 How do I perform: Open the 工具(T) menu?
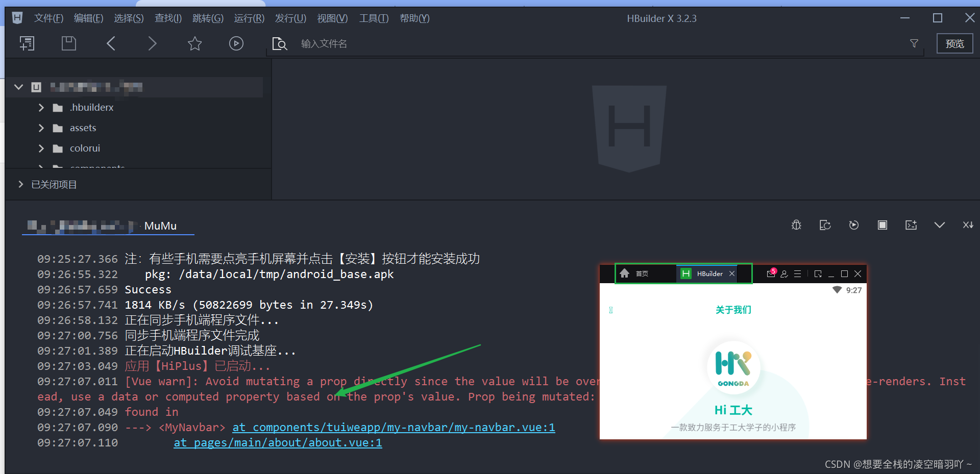pos(374,18)
